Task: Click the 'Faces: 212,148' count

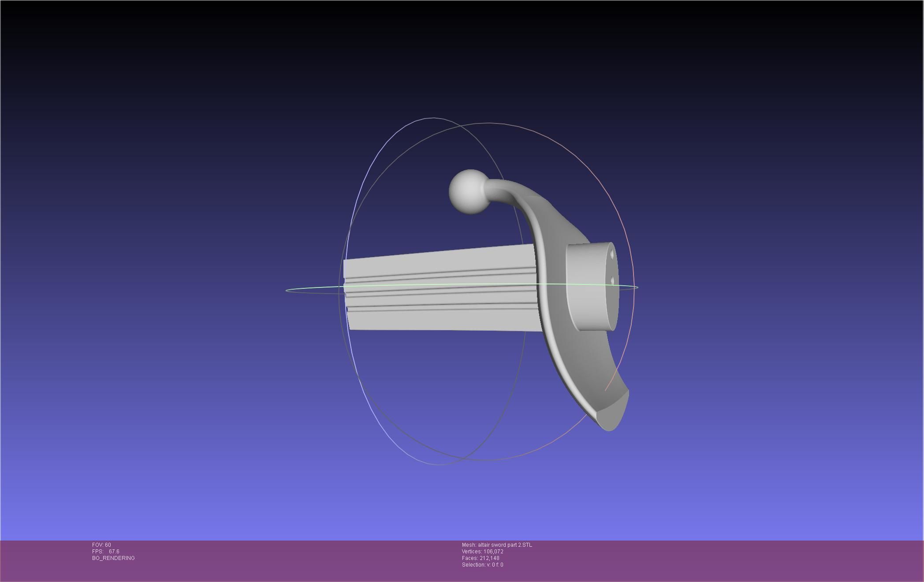Action: click(x=481, y=558)
